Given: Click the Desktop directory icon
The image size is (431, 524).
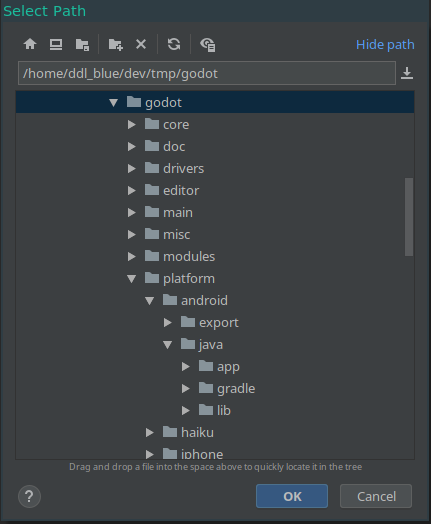Looking at the screenshot, I should (56, 44).
